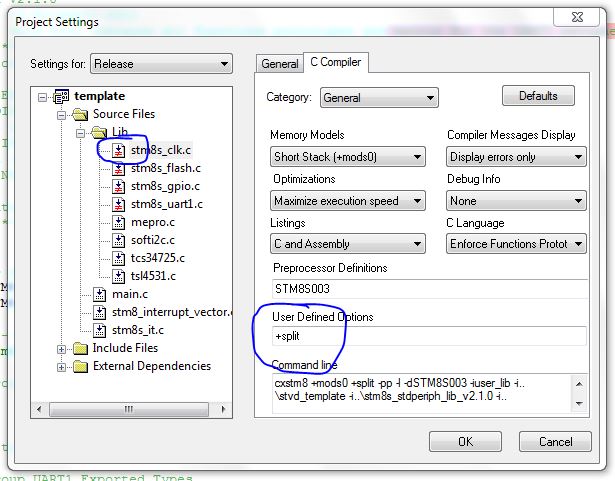
Task: Click the Source Files folder icon
Action: [x=80, y=114]
